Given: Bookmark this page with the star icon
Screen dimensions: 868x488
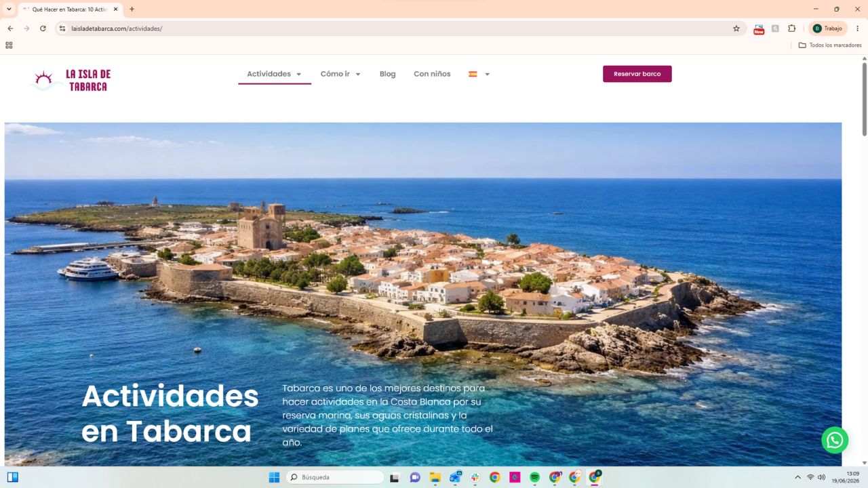Looking at the screenshot, I should (x=736, y=28).
